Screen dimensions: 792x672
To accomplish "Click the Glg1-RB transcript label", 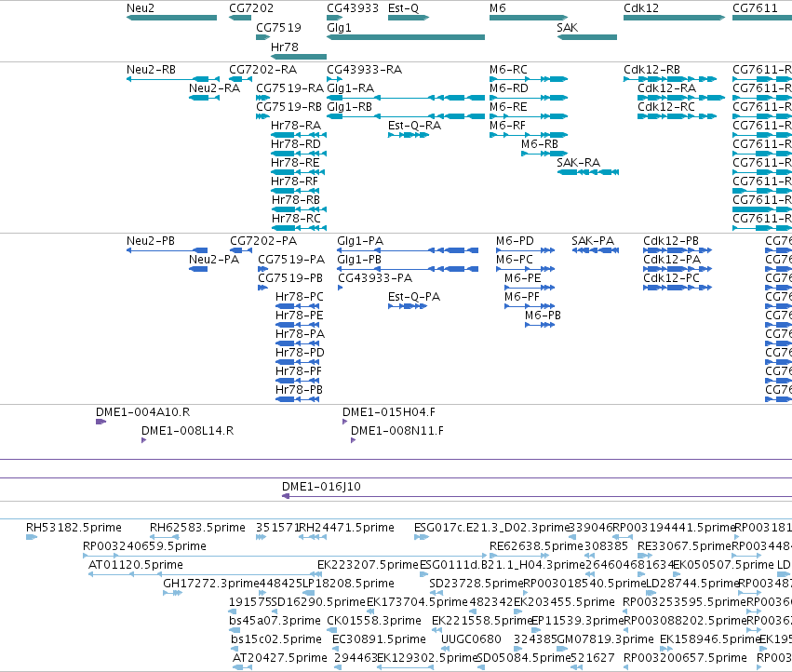I will 350,107.
